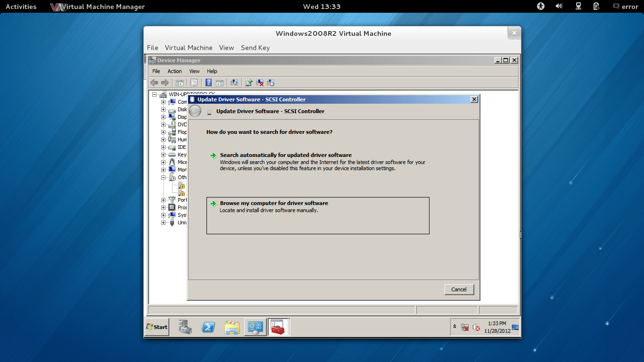Click the green arrow beside Browse my computer
The image size is (644, 362).
[x=213, y=204]
